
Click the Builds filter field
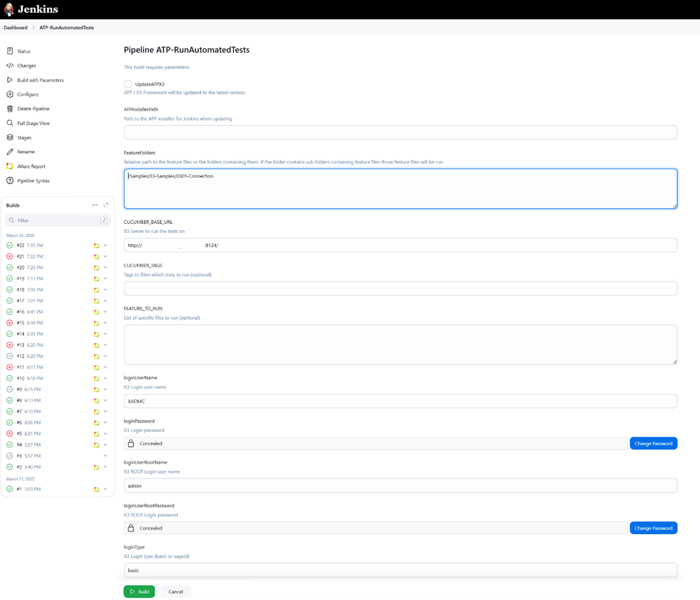[x=58, y=220]
